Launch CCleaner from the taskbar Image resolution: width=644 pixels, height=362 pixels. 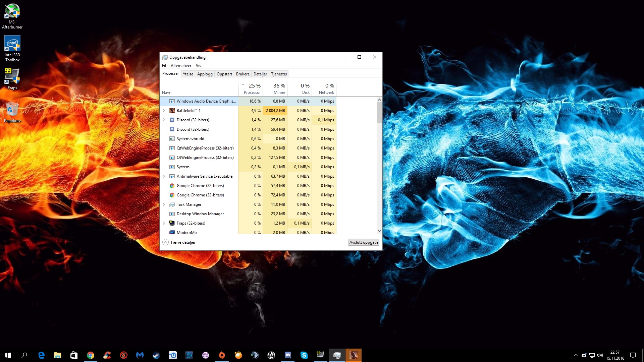[107, 355]
